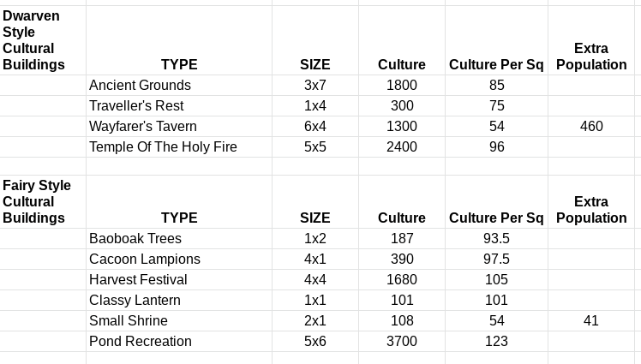Select the 3x7 size cell

[x=315, y=86]
